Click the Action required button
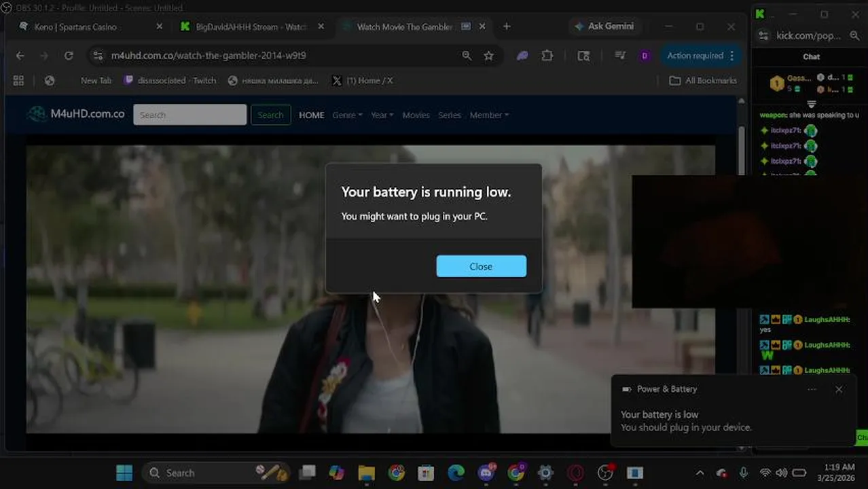This screenshot has width=868, height=489. pyautogui.click(x=700, y=56)
